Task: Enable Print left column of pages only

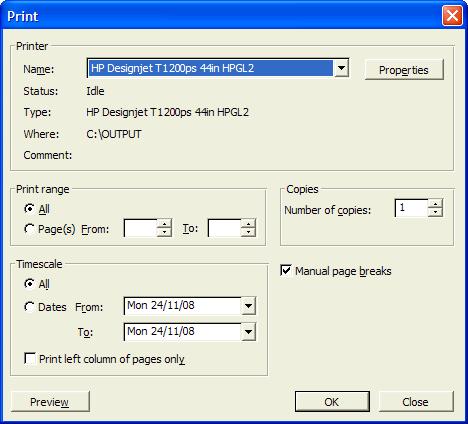Action: tap(30, 359)
